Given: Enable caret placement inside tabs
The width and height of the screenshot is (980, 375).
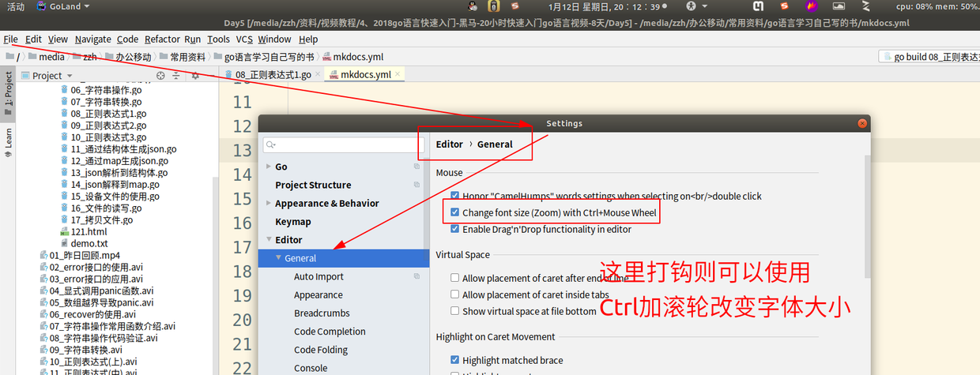Looking at the screenshot, I should click(454, 294).
